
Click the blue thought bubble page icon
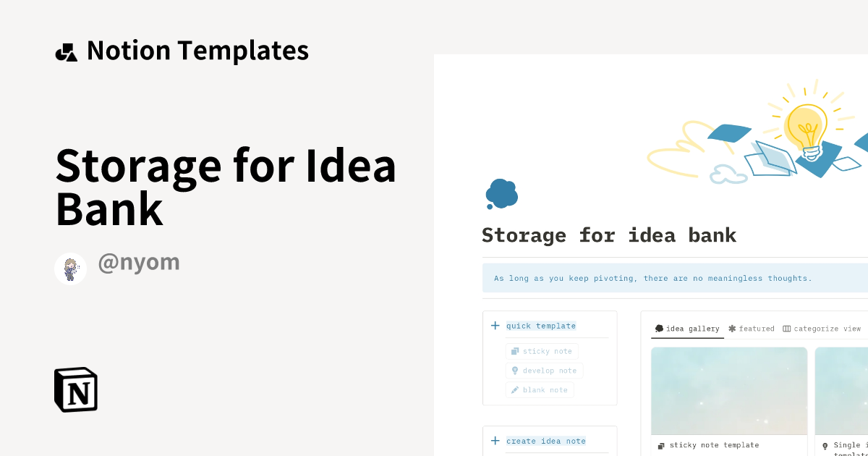[501, 193]
